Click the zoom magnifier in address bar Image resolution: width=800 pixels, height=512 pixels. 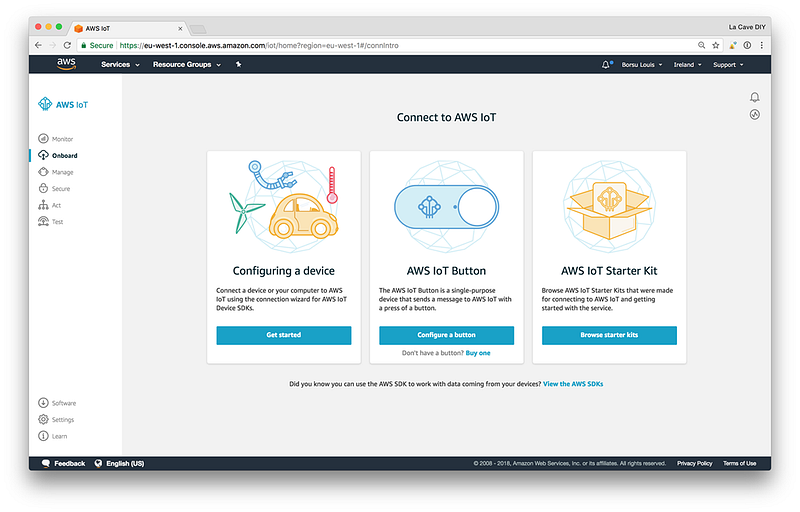(x=702, y=45)
